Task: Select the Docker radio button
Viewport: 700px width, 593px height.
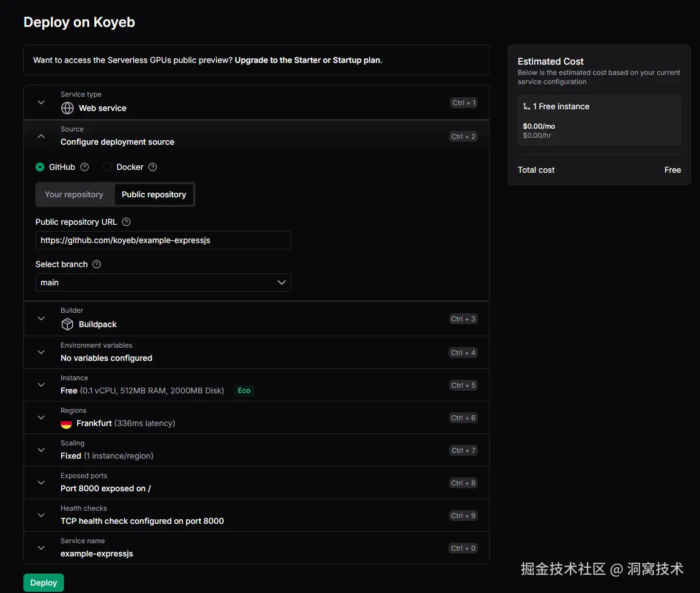Action: pyautogui.click(x=107, y=167)
